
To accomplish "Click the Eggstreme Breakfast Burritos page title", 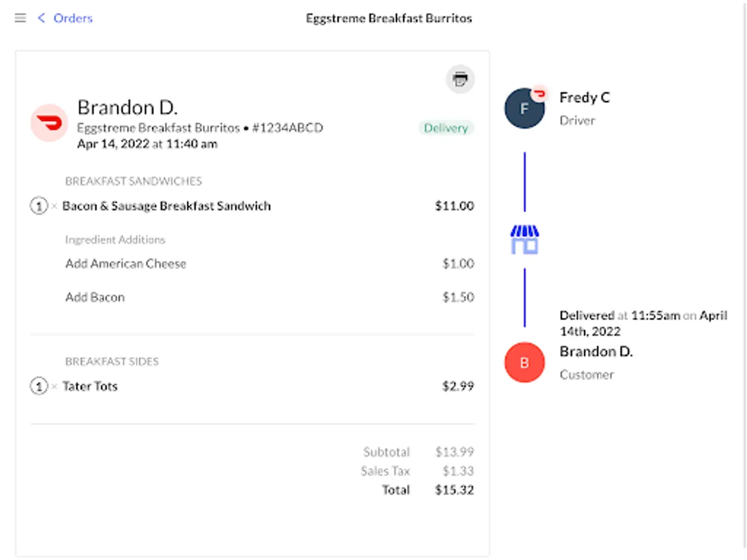I will 388,18.
